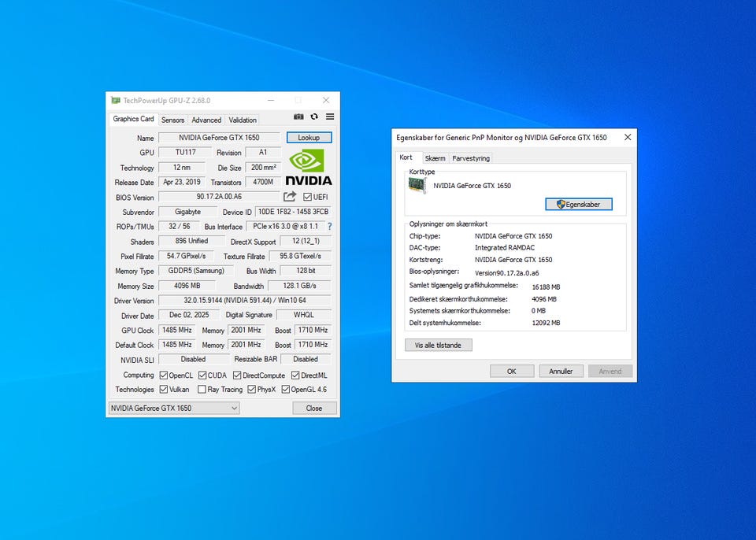The height and width of the screenshot is (540, 756).
Task: Click the refresh icon in GPU-Z
Action: point(314,117)
